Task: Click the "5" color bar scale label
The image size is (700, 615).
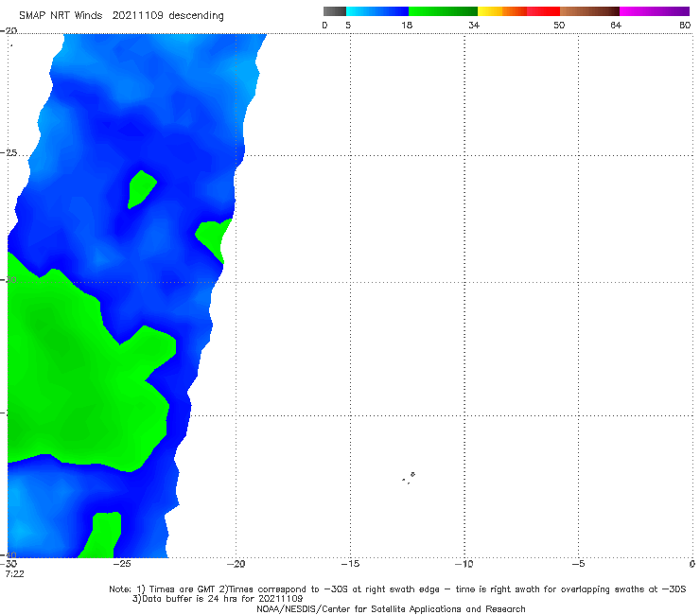Action: tap(348, 26)
